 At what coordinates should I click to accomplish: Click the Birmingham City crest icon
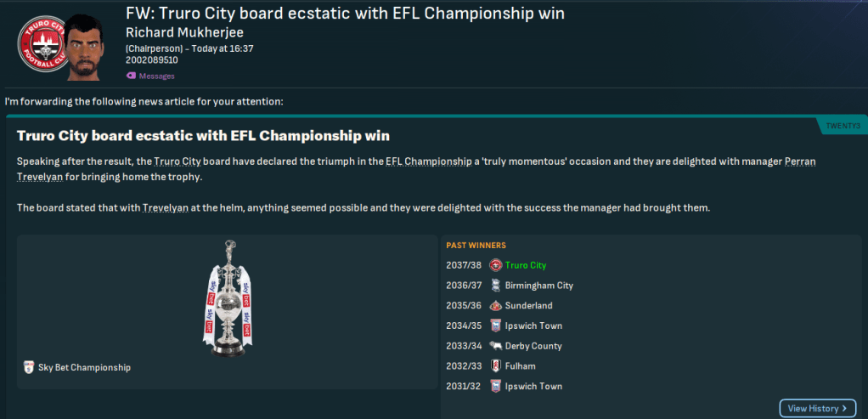[495, 286]
